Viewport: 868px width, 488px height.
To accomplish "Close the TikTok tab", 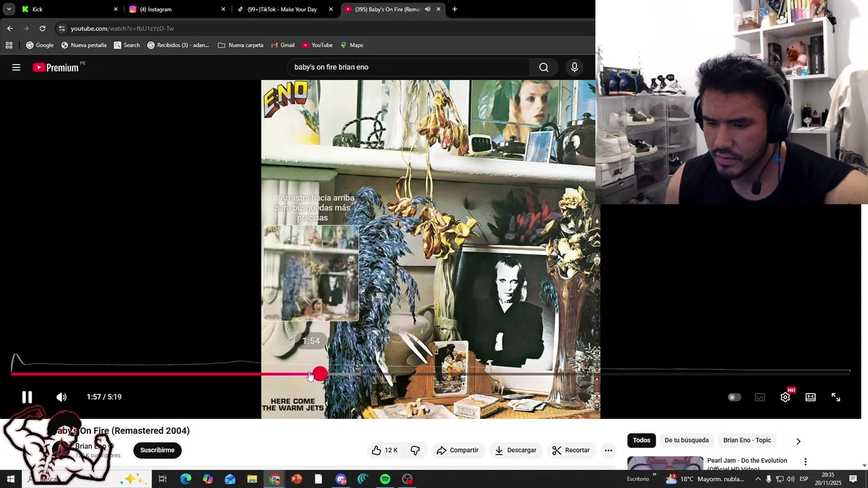I will tap(331, 9).
